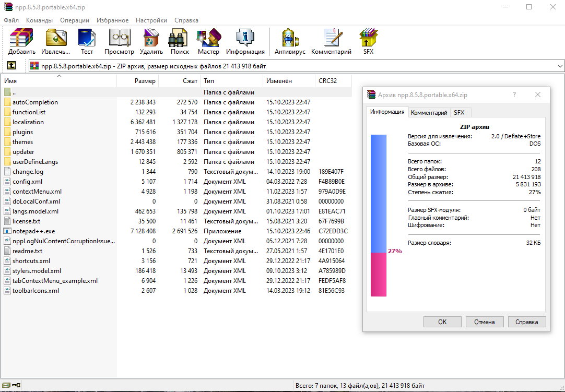The width and height of the screenshot is (565, 392).
Task: Sort by the Сжат column header
Action: [x=180, y=81]
